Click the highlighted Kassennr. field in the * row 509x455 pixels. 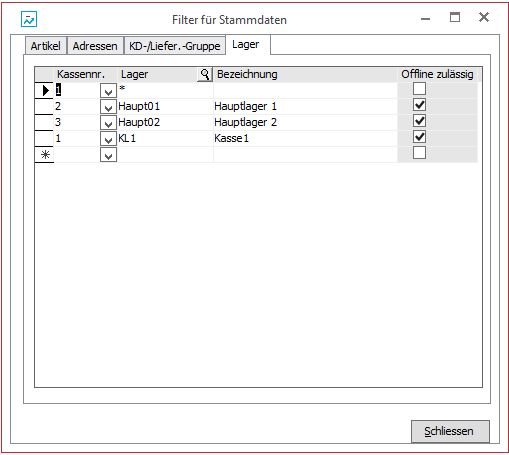tap(77, 90)
